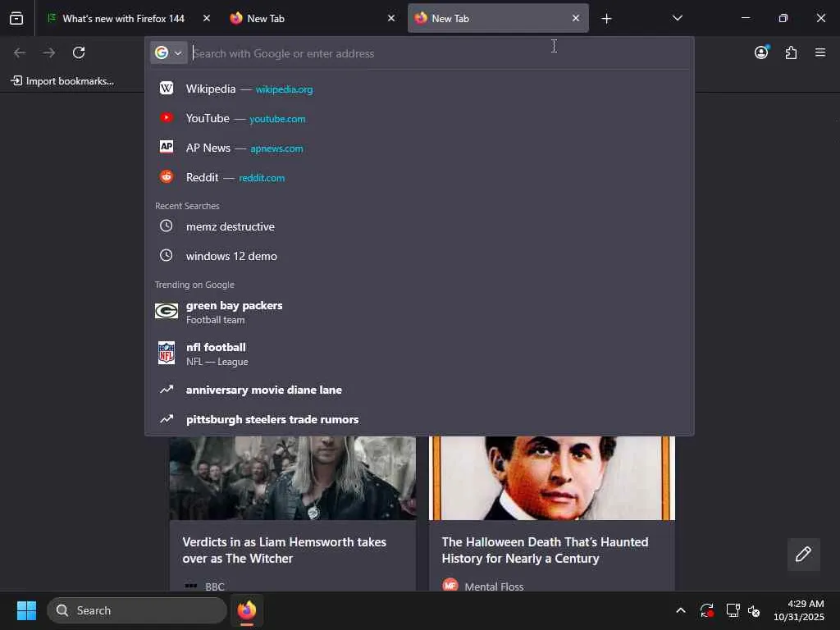Screen dimensions: 840x630
Task: Open Verdicts in as Liam Hemsworth headline
Action: (284, 550)
